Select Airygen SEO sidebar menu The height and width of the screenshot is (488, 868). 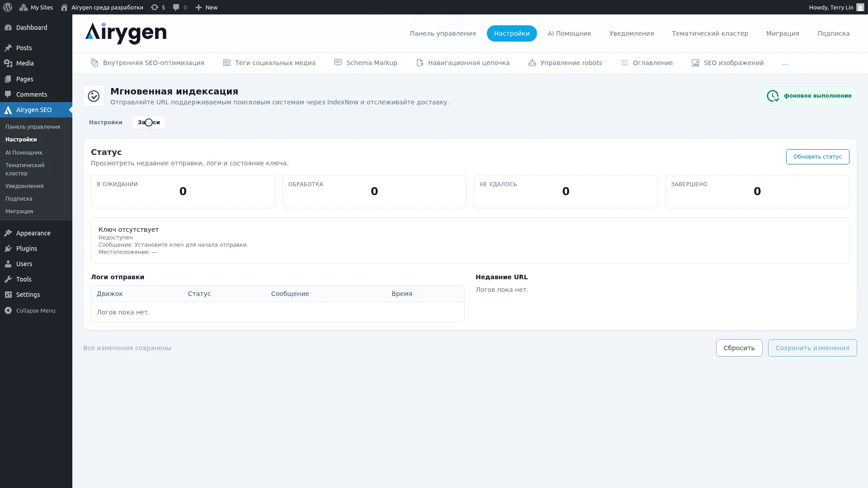click(x=36, y=110)
